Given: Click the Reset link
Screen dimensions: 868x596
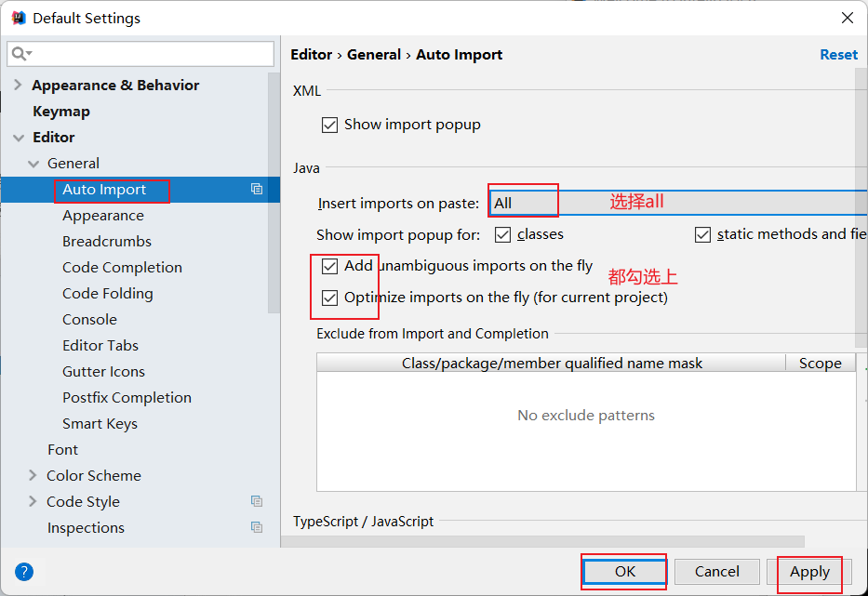Looking at the screenshot, I should pyautogui.click(x=838, y=54).
